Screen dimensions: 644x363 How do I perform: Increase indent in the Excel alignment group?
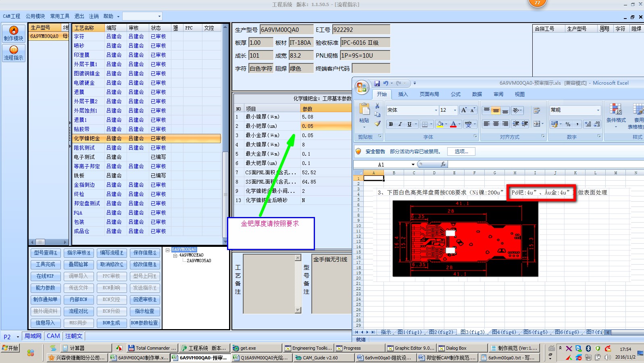click(x=525, y=124)
